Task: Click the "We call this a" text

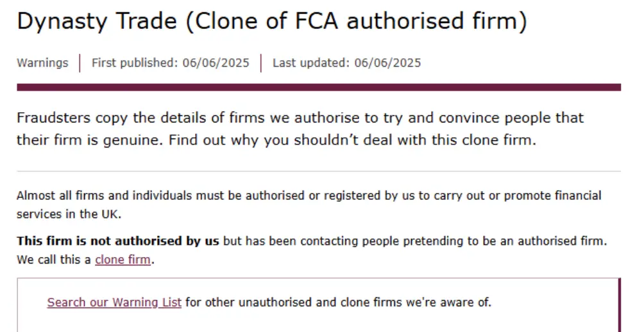Action: (x=54, y=260)
